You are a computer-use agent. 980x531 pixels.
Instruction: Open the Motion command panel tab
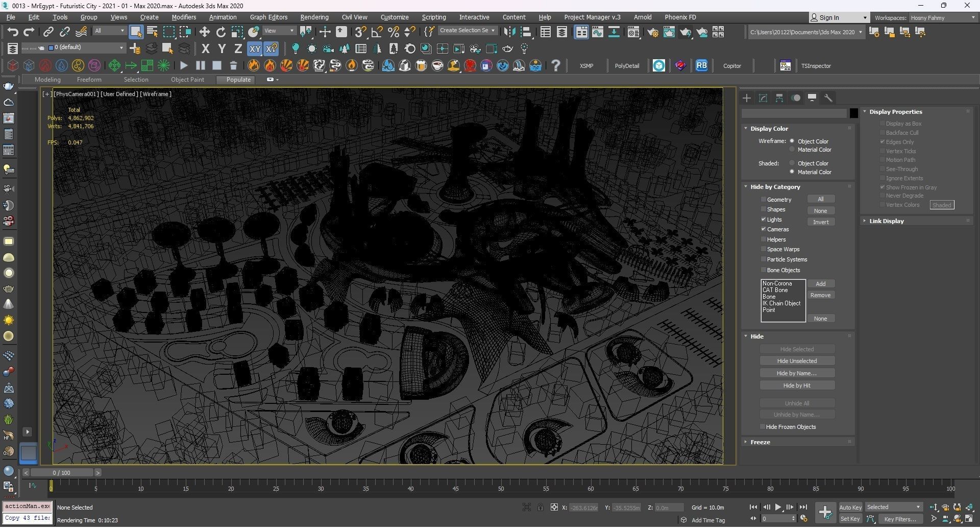coord(796,98)
